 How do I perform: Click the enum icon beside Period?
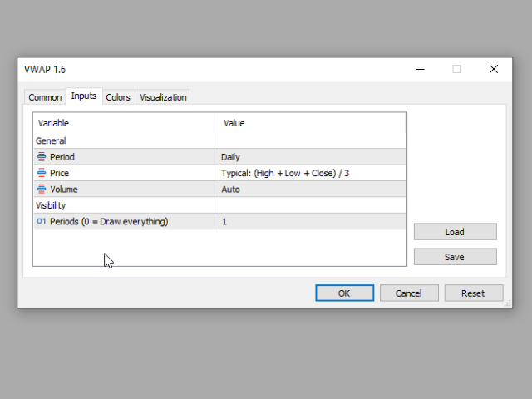click(42, 157)
